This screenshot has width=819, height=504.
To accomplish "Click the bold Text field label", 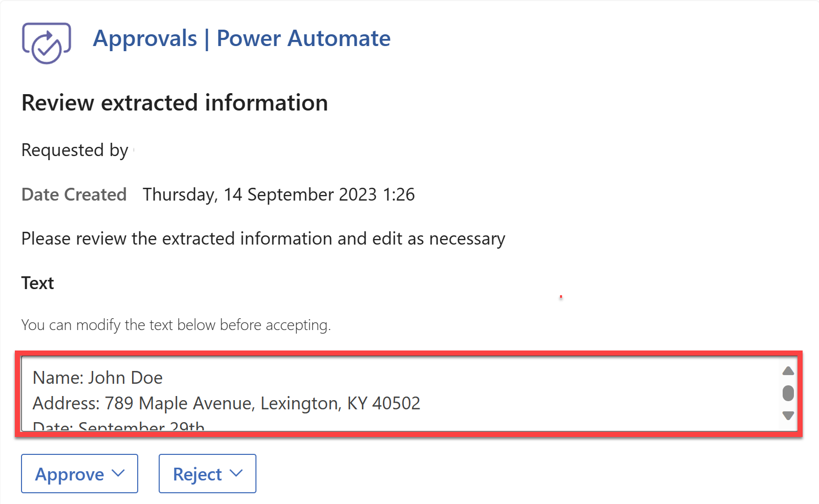I will tap(38, 283).
